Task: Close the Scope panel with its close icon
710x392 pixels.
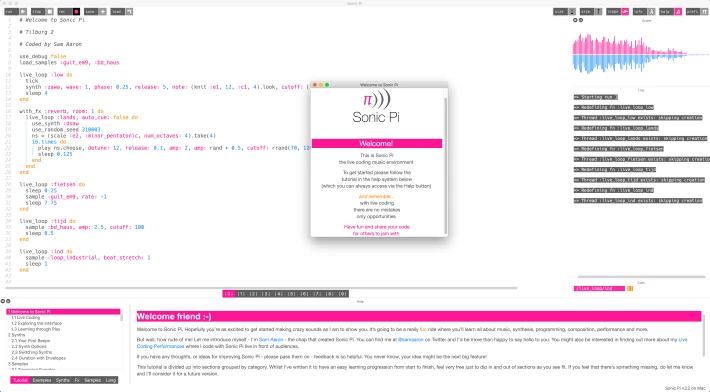Action: 576,20
